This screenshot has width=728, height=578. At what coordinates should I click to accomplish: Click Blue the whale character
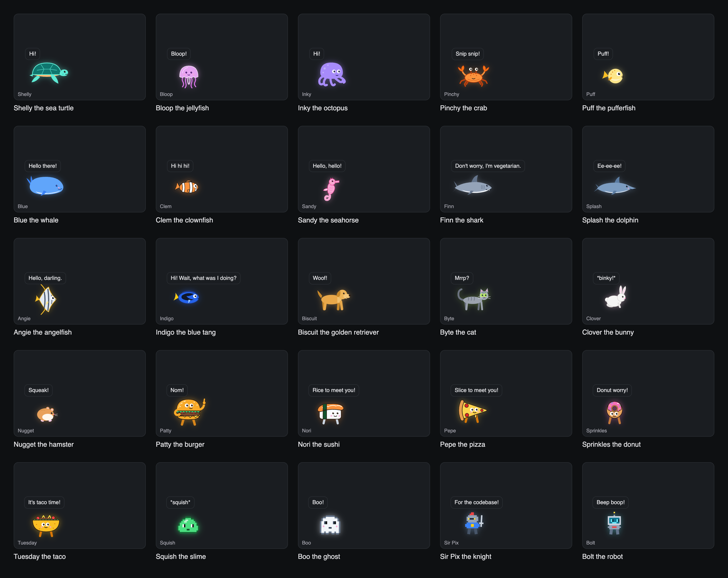[45, 186]
